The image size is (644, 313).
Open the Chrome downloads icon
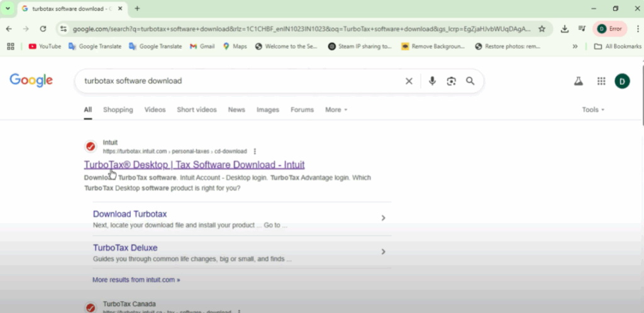(565, 29)
